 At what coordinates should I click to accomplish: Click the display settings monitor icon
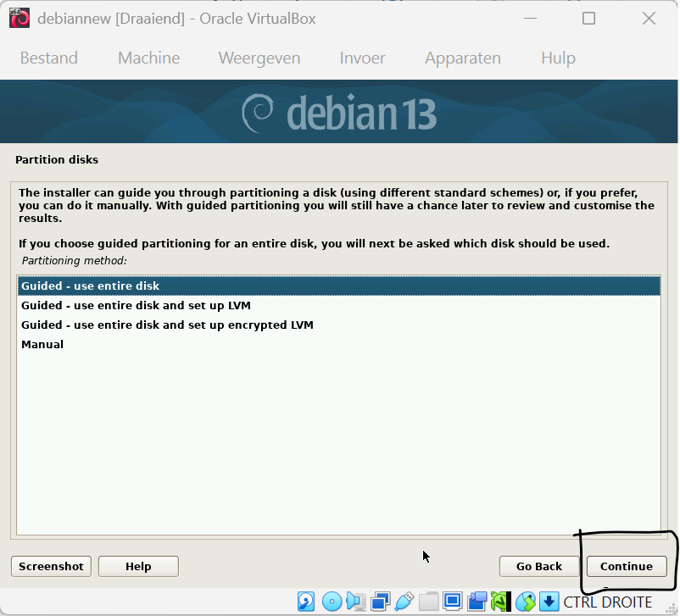coord(452,602)
